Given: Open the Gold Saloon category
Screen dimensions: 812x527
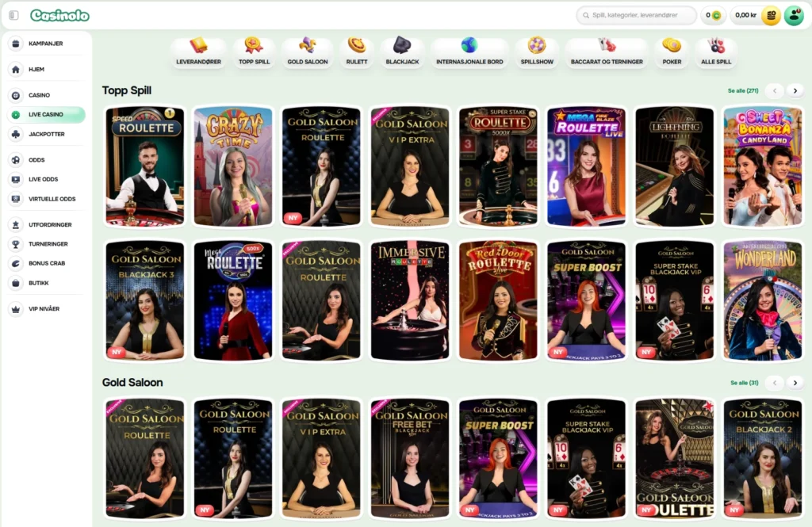Looking at the screenshot, I should point(308,52).
